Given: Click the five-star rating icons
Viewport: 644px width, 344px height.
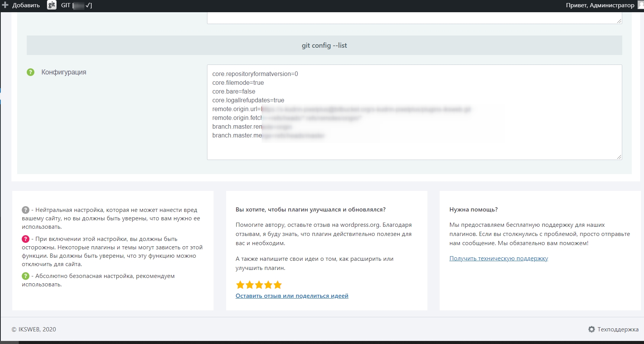Looking at the screenshot, I should (259, 285).
